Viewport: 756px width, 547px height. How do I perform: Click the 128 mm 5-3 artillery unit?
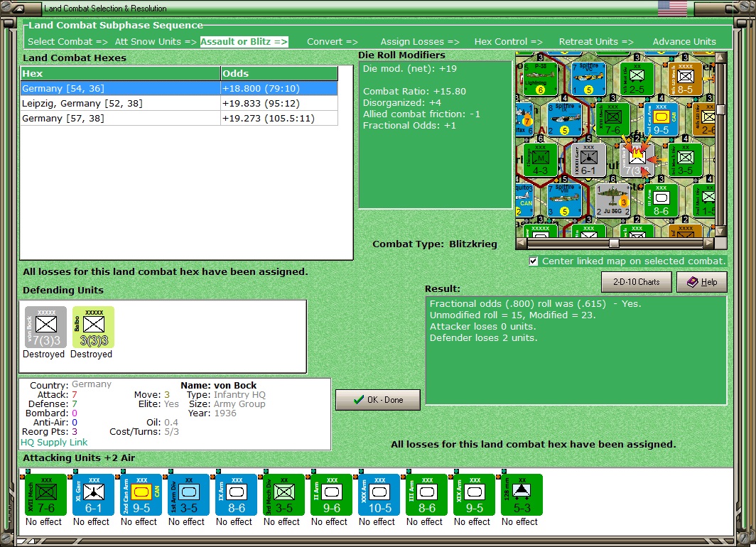(522, 495)
